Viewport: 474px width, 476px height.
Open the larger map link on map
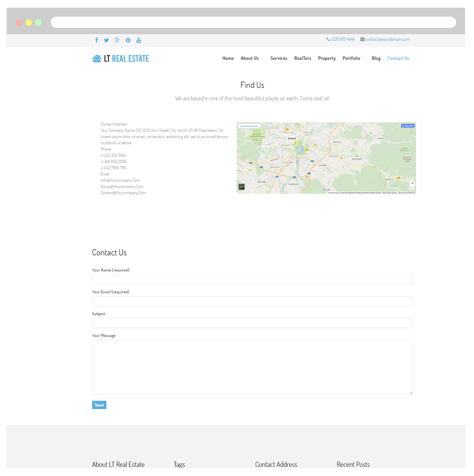pyautogui.click(x=249, y=126)
